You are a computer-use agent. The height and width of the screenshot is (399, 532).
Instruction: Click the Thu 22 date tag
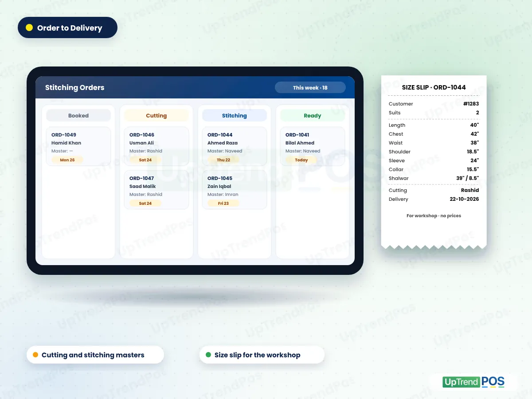223,160
